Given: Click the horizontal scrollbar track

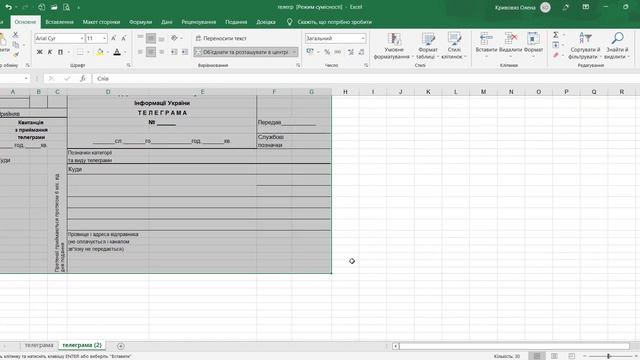Looking at the screenshot, I should coord(514,346).
